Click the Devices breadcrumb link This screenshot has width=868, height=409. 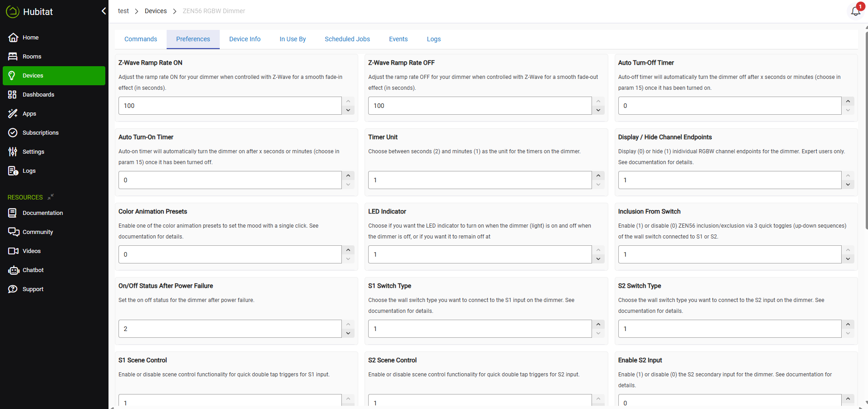(156, 11)
